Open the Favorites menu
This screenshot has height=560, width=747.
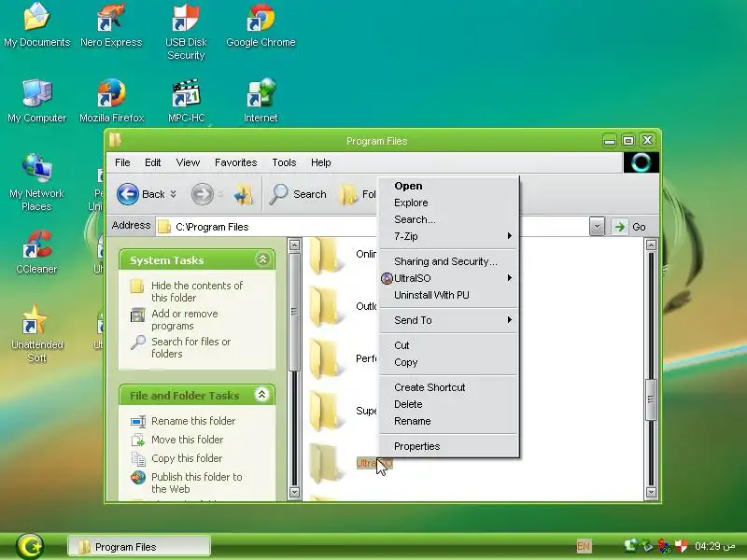(236, 162)
